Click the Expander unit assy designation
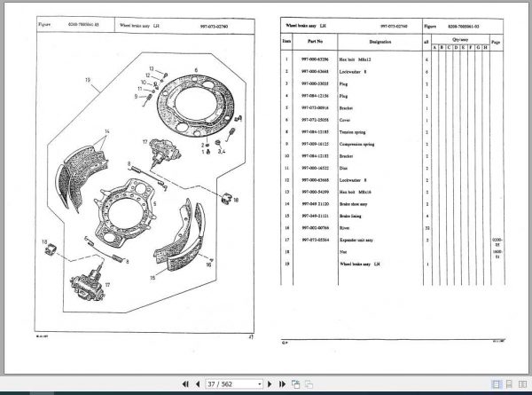 356,241
